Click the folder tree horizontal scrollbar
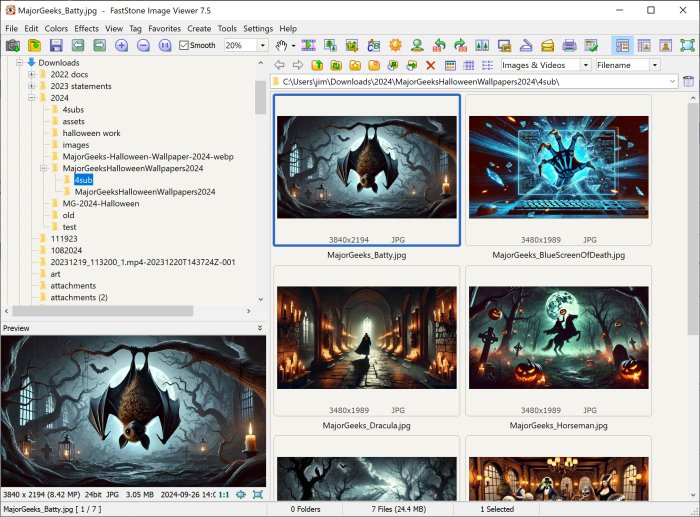This screenshot has height=517, width=700. (x=103, y=311)
